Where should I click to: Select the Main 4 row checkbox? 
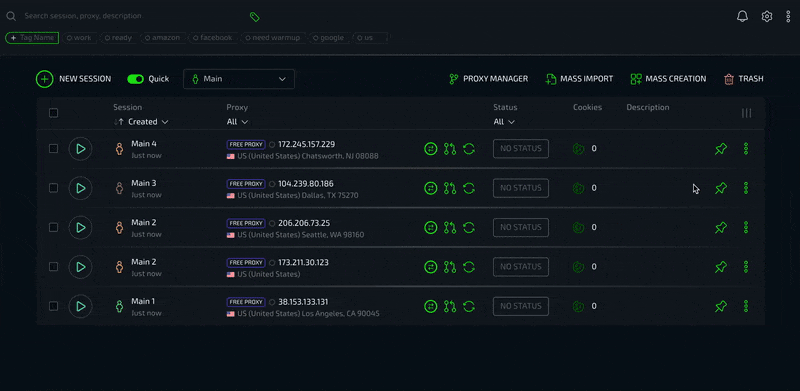point(54,149)
